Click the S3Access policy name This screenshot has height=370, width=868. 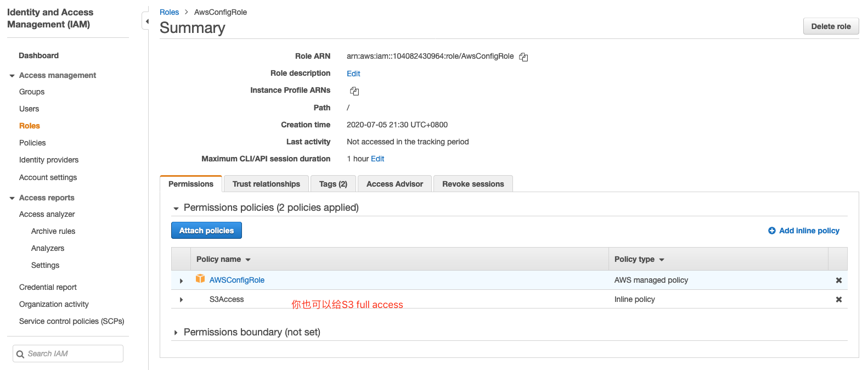point(227,299)
